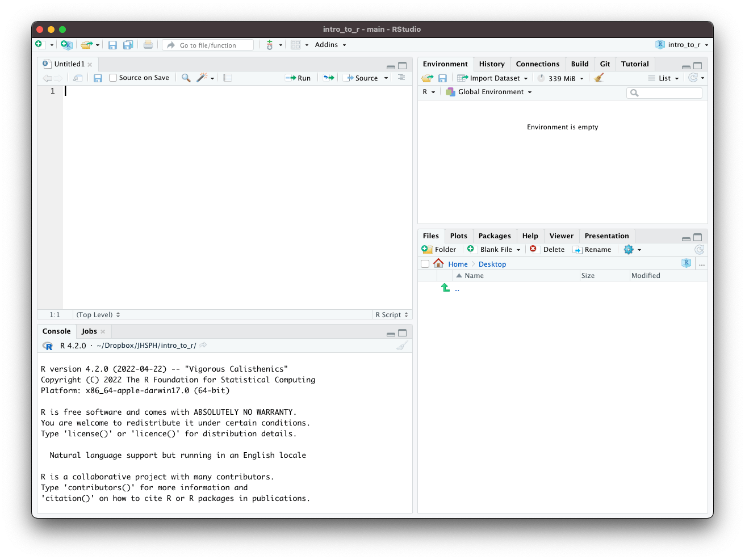
Task: Open the Desktop folder via breadcrumb
Action: point(492,264)
